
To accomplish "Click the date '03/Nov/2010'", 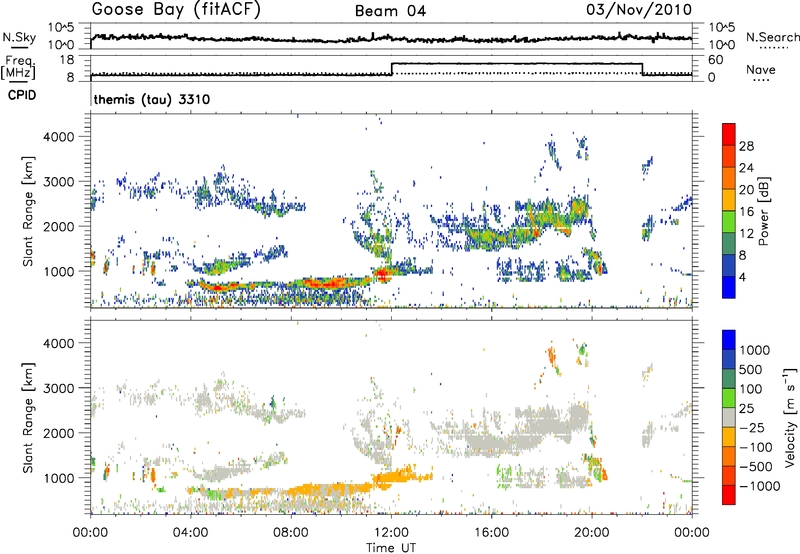I will click(x=639, y=9).
